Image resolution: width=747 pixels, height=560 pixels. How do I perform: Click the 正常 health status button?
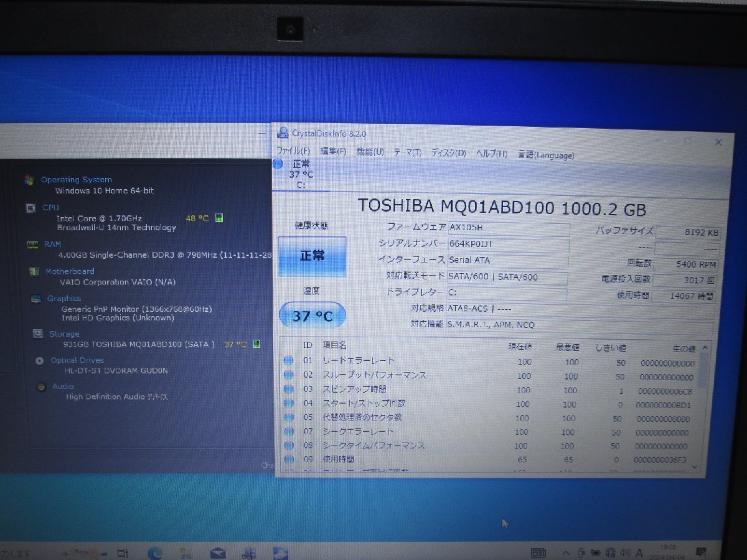coord(312,256)
